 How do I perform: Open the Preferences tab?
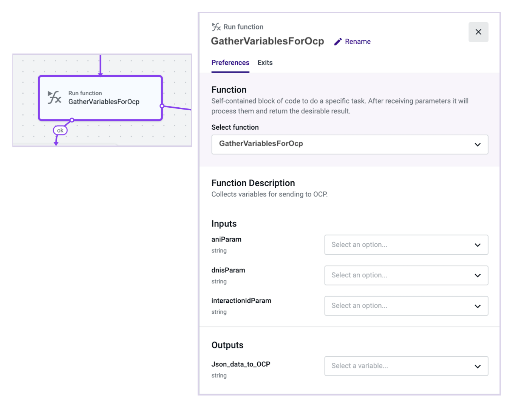[230, 63]
